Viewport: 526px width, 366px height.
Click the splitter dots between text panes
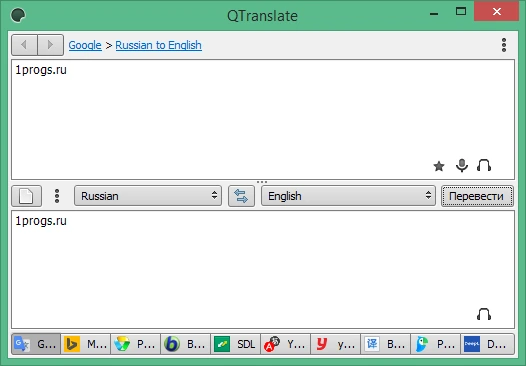pyautogui.click(x=262, y=182)
